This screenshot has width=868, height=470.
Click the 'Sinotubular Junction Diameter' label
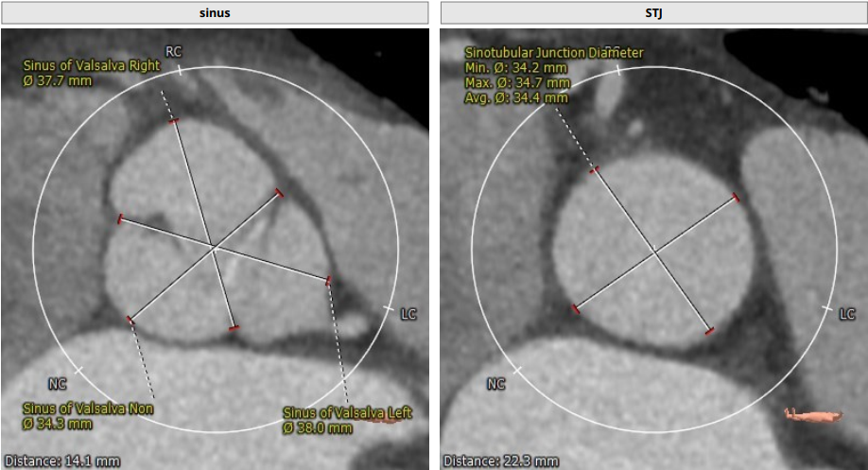[x=554, y=53]
